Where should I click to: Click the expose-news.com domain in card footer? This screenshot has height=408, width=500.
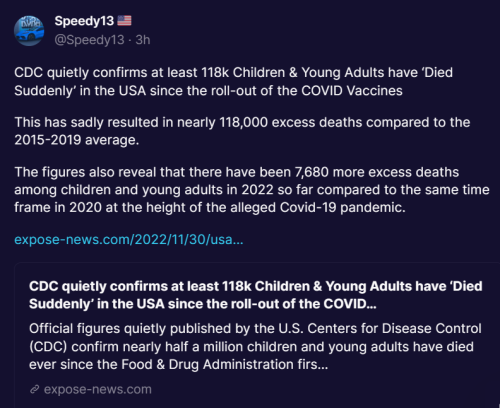98,389
